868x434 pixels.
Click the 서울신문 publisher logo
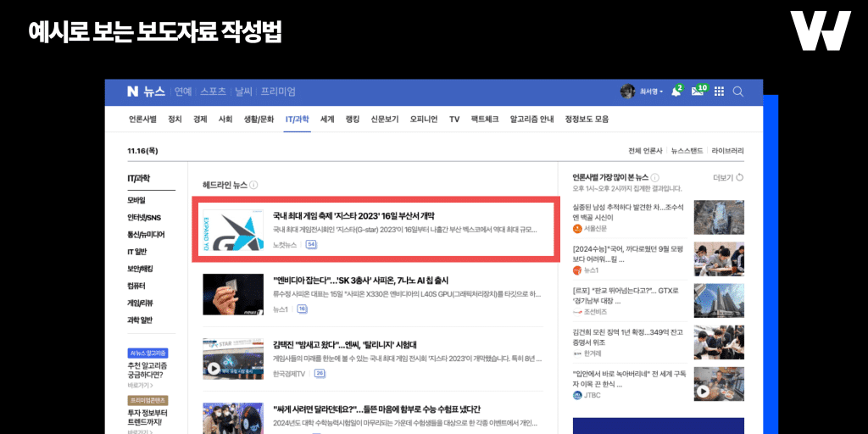(x=577, y=228)
